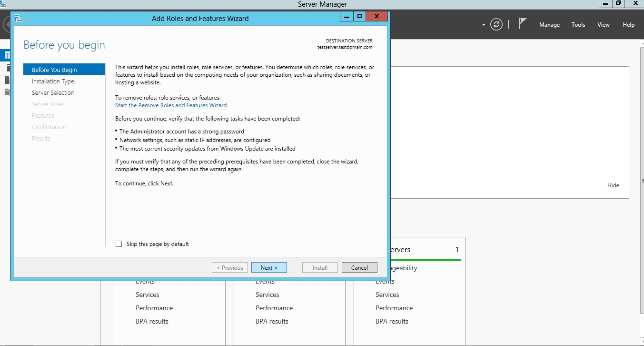Start the Remove Roles and Features Wizard link
The height and width of the screenshot is (346, 644).
pos(171,105)
